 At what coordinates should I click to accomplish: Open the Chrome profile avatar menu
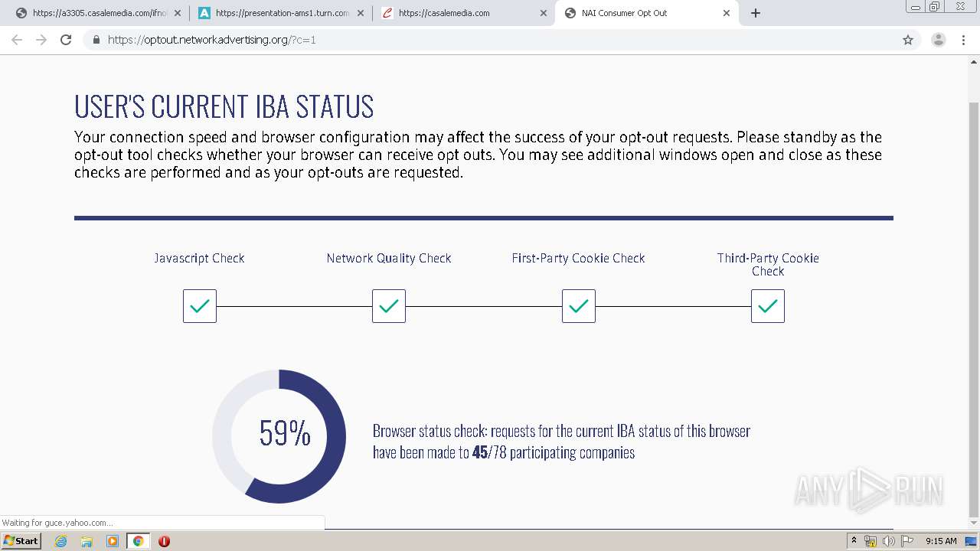[939, 40]
